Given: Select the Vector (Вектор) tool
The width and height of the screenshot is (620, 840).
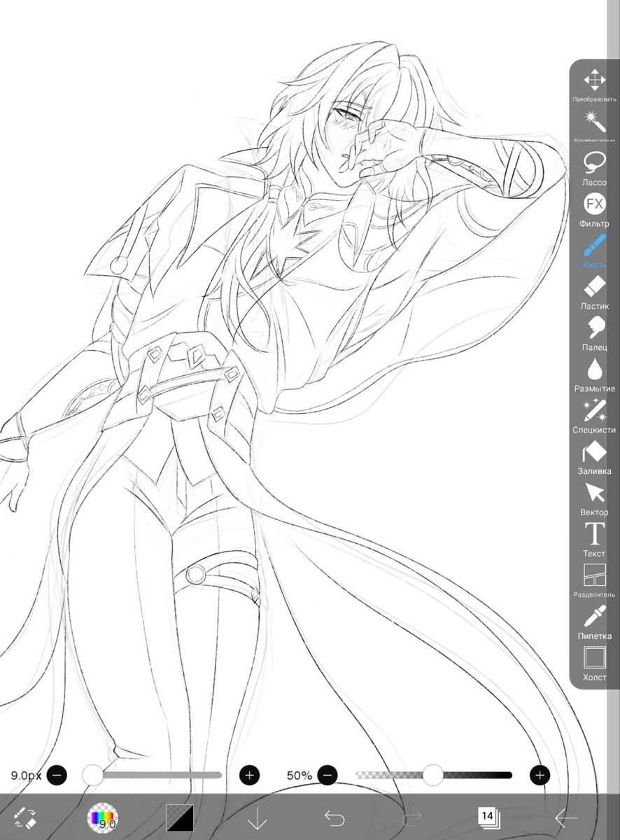Looking at the screenshot, I should [x=594, y=498].
